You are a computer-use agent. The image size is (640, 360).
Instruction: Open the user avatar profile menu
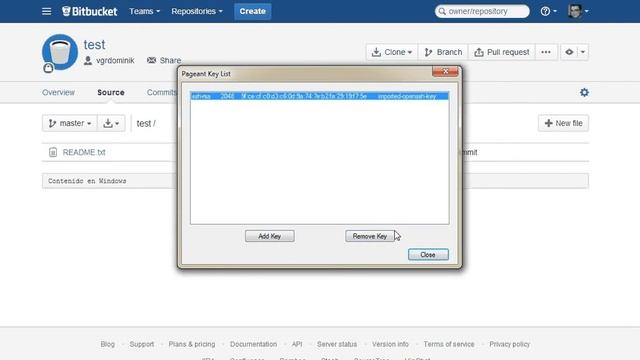coord(578,11)
